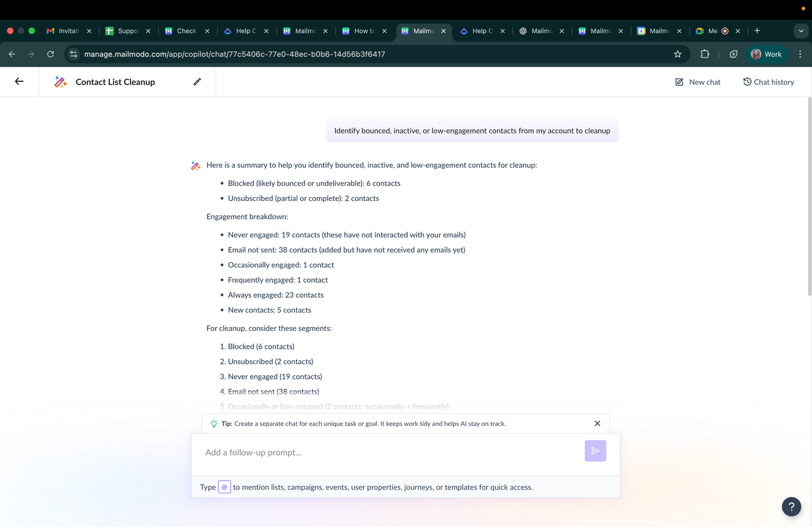The height and width of the screenshot is (527, 812).
Task: Dismiss the tip banner with X
Action: point(597,423)
